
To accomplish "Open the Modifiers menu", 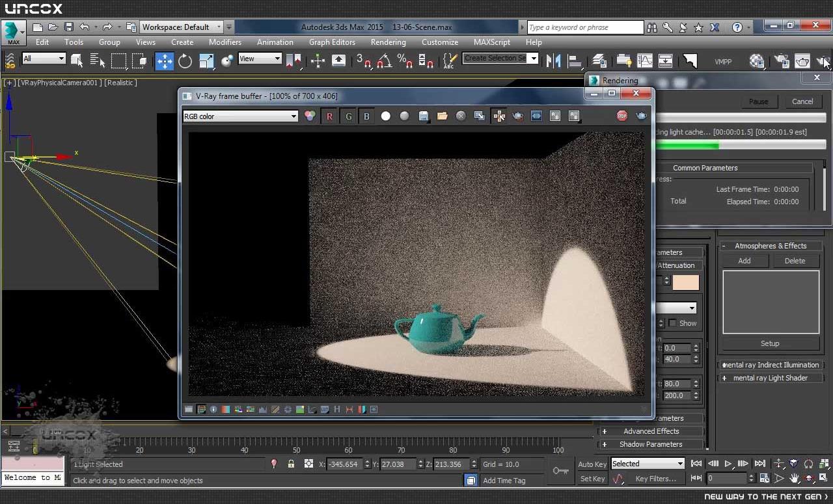I will click(225, 42).
